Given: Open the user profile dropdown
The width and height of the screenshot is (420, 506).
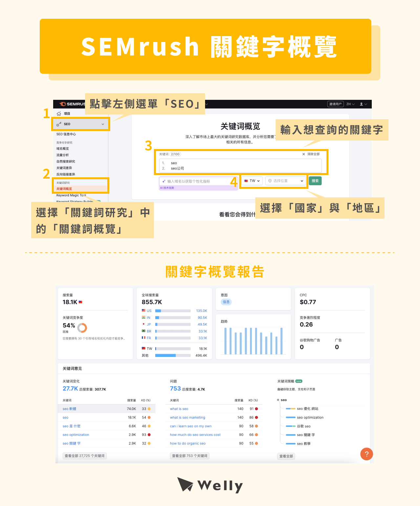Looking at the screenshot, I should pos(363,104).
